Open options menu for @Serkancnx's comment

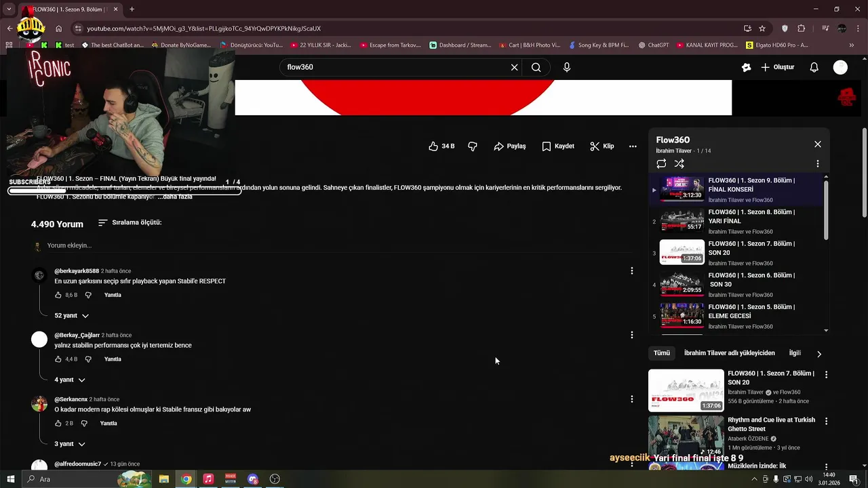click(632, 399)
